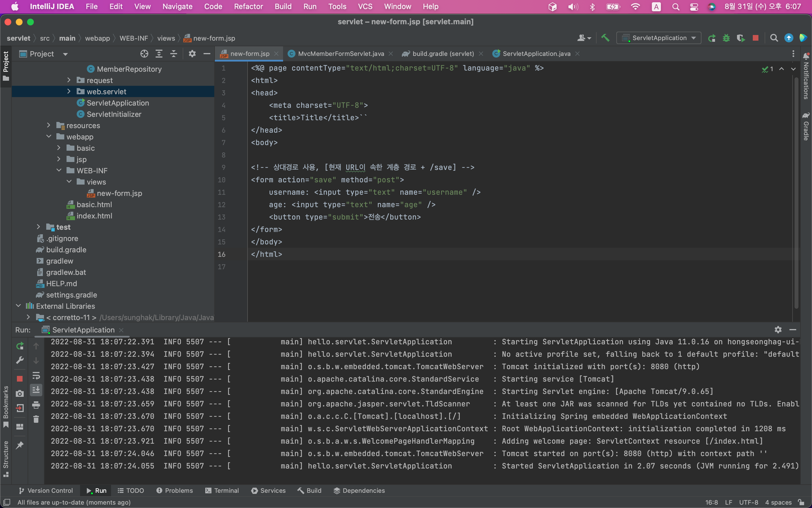This screenshot has height=508, width=812.
Task: Toggle tool window bars in status corner
Action: pos(7,502)
